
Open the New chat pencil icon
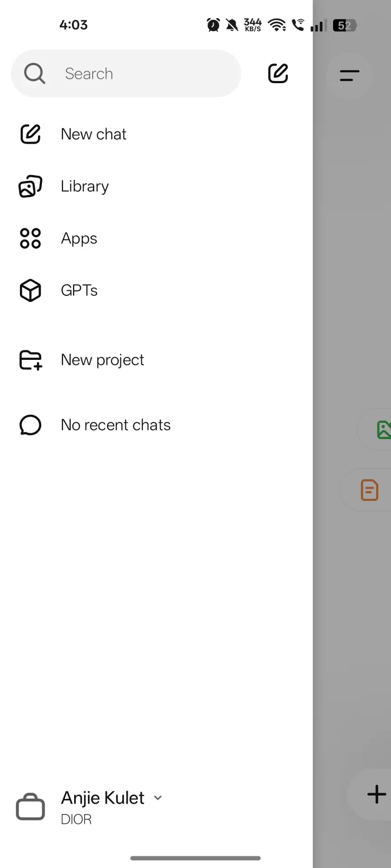tap(30, 134)
